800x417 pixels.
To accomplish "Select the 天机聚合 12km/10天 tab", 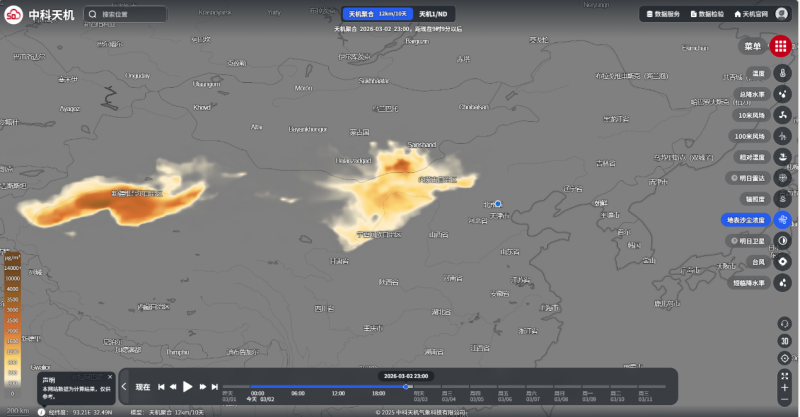I will [377, 14].
